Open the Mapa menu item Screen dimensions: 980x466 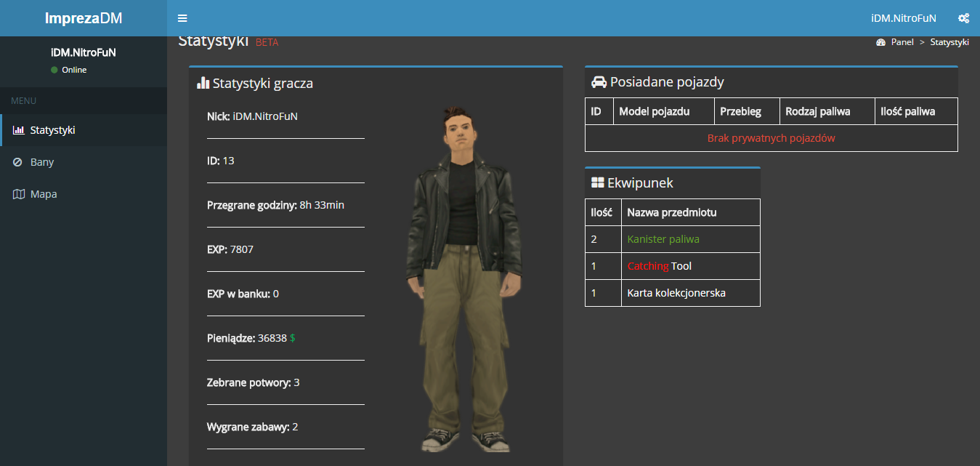[44, 194]
